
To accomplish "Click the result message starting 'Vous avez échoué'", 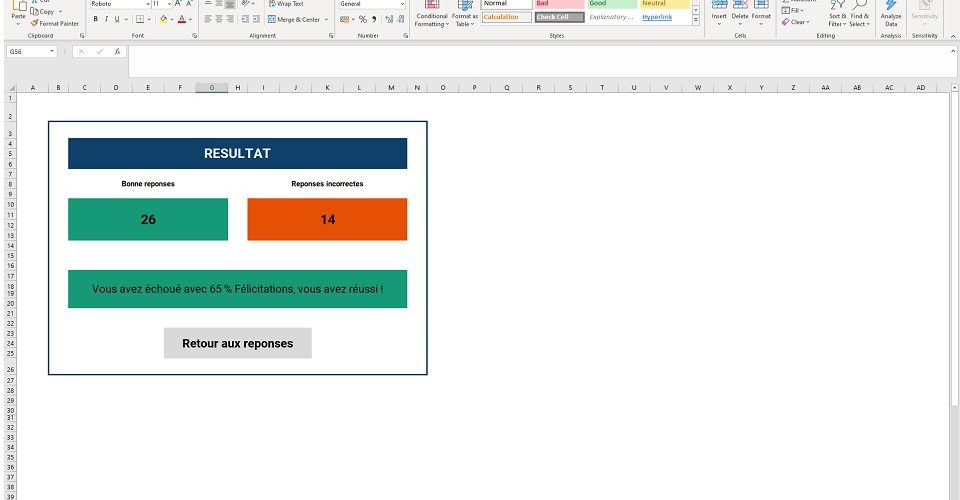I will (238, 289).
